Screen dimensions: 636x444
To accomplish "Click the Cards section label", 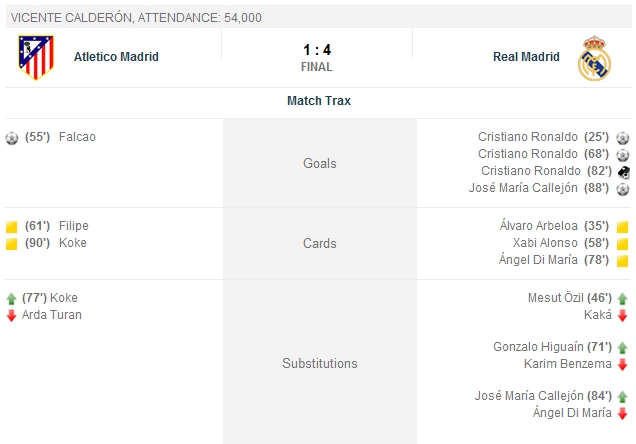I will (319, 243).
